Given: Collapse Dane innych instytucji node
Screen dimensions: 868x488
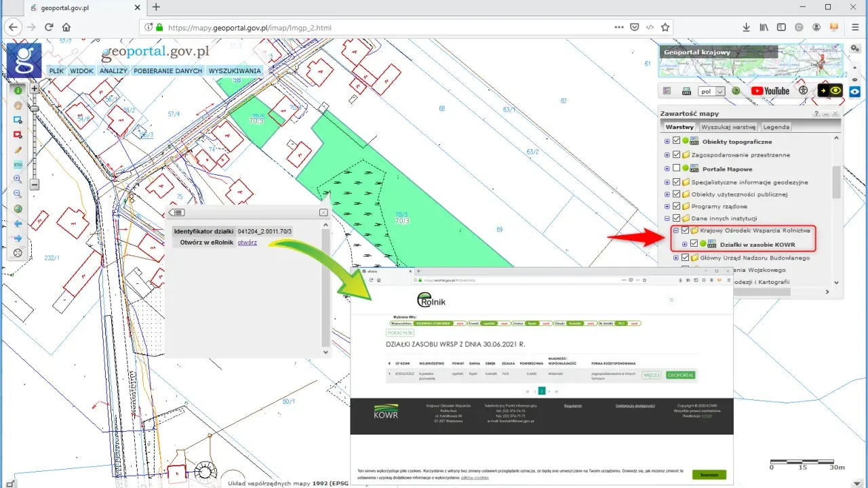Looking at the screenshot, I should click(x=667, y=218).
